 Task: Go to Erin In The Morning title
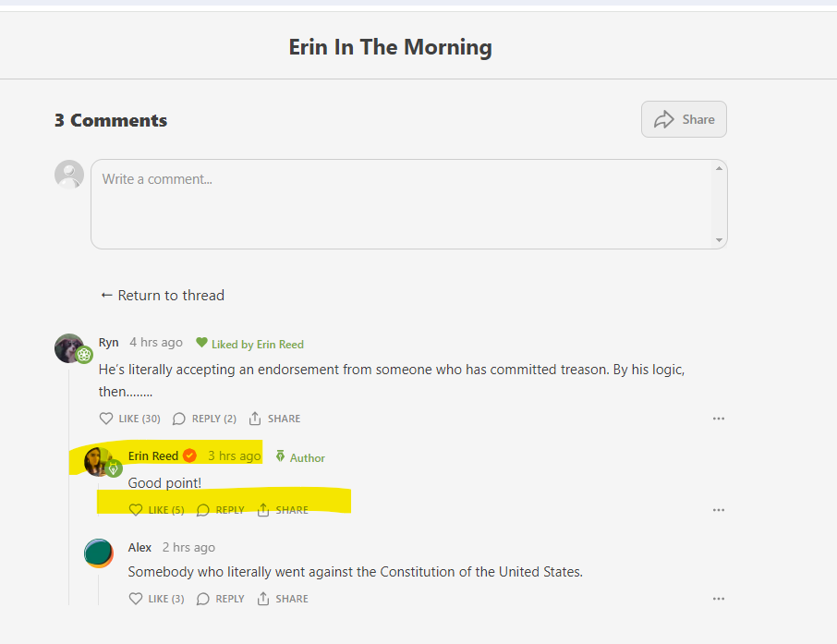click(x=390, y=47)
